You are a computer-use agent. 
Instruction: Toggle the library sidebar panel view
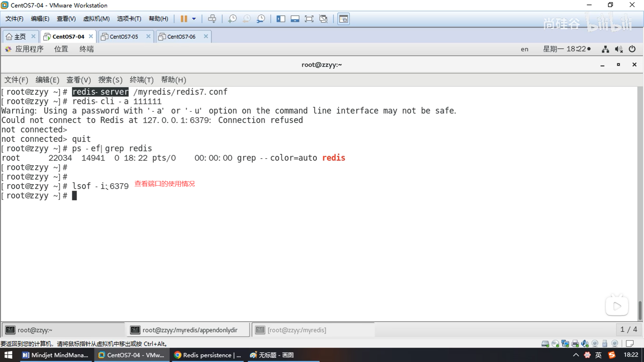(x=281, y=19)
